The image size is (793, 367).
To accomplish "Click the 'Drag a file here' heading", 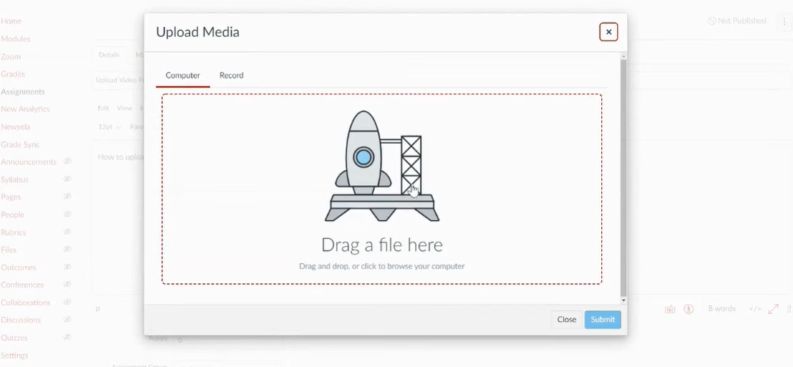I will pos(382,245).
